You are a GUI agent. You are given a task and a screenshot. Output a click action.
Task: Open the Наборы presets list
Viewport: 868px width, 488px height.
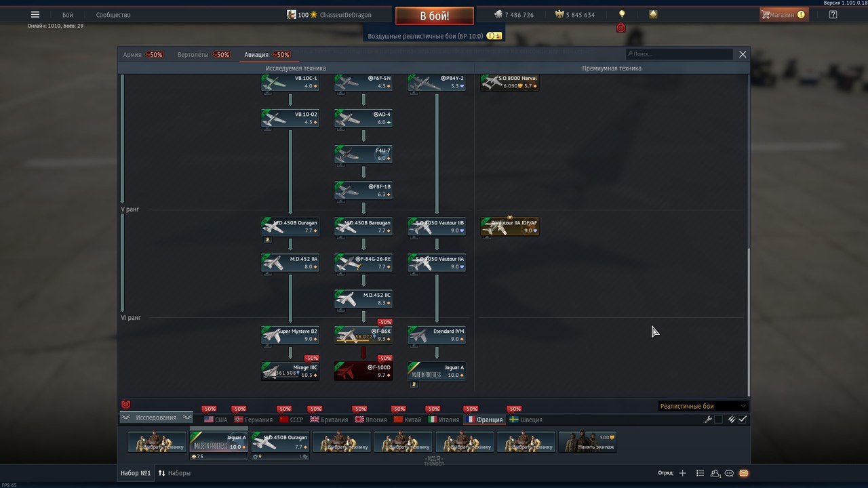coord(175,473)
